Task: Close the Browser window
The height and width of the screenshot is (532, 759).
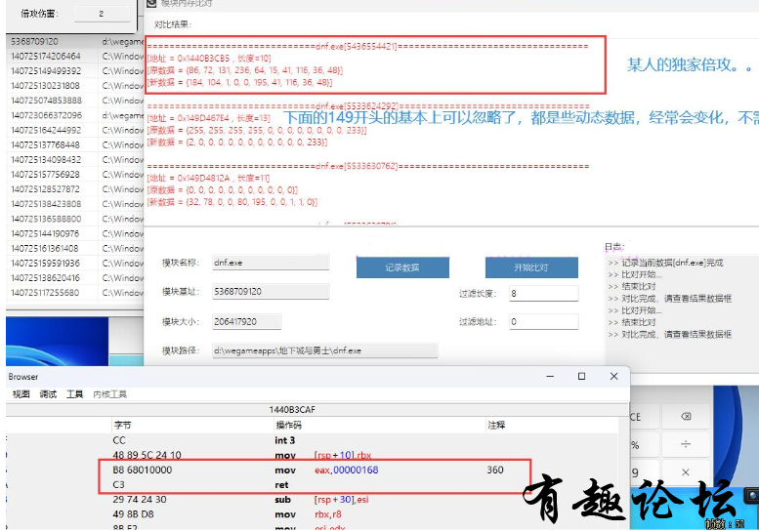Action: [x=613, y=376]
